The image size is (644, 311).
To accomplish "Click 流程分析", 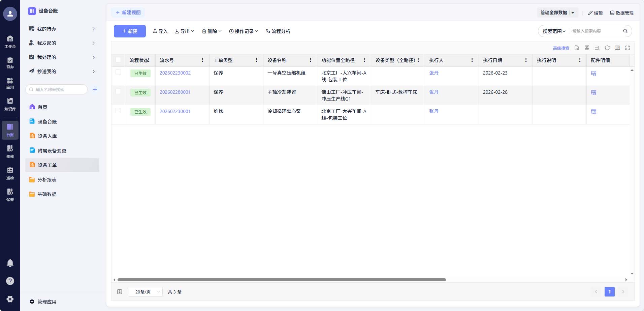I will point(278,31).
